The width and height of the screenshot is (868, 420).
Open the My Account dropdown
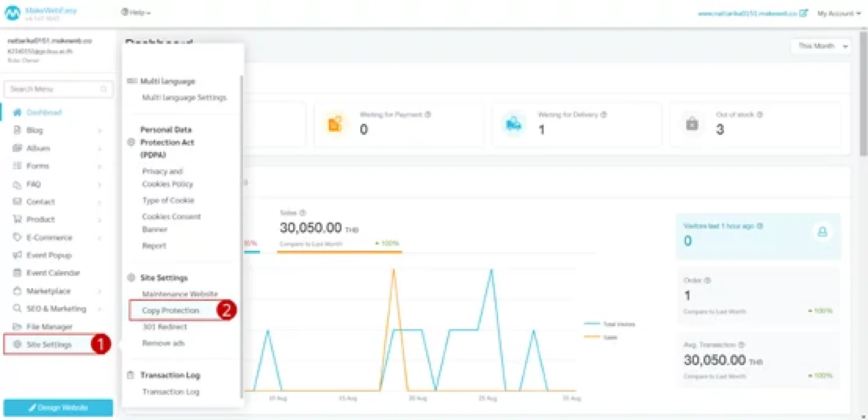coord(839,14)
